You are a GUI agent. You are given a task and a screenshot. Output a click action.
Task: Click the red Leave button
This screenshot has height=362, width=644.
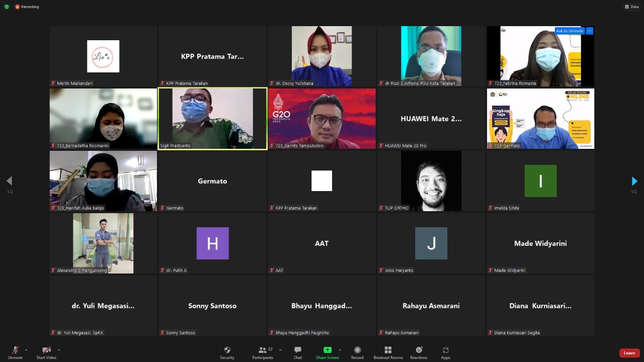(629, 353)
